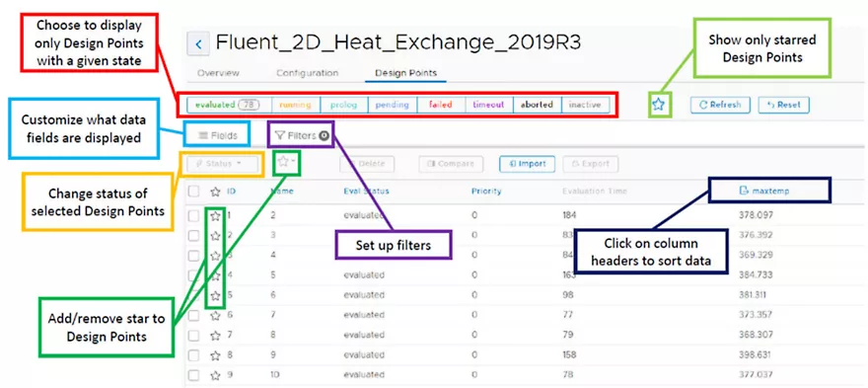Star the Design Point with ID 6
The width and height of the screenshot is (868, 388).
215,315
